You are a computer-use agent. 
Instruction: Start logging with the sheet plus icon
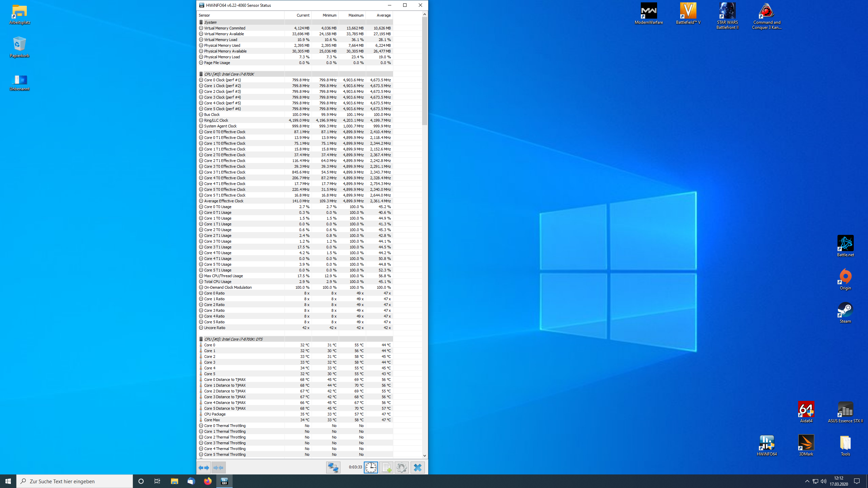[386, 468]
